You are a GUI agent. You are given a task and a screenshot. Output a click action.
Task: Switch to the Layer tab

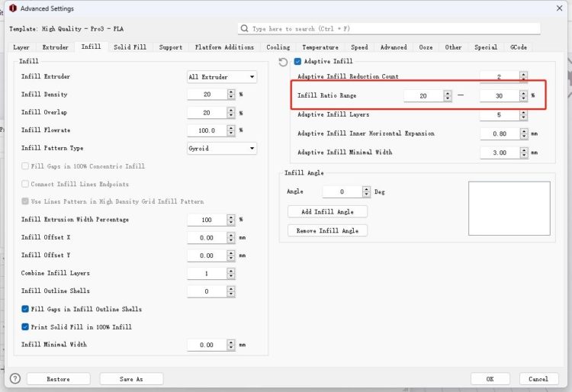tap(21, 47)
